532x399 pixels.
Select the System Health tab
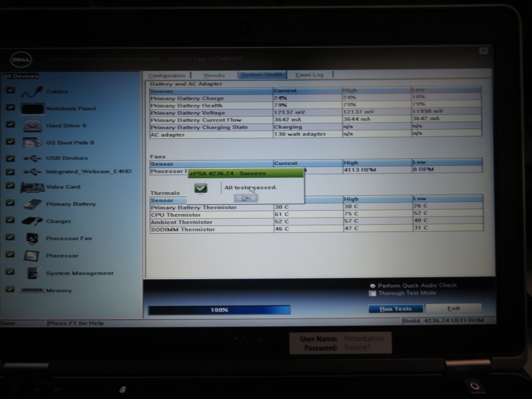(x=262, y=75)
